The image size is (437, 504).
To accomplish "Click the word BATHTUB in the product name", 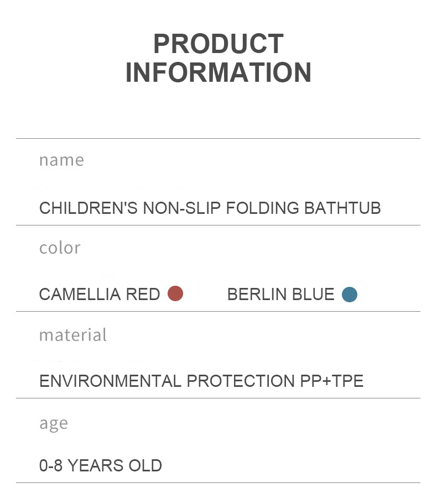I will click(342, 208).
